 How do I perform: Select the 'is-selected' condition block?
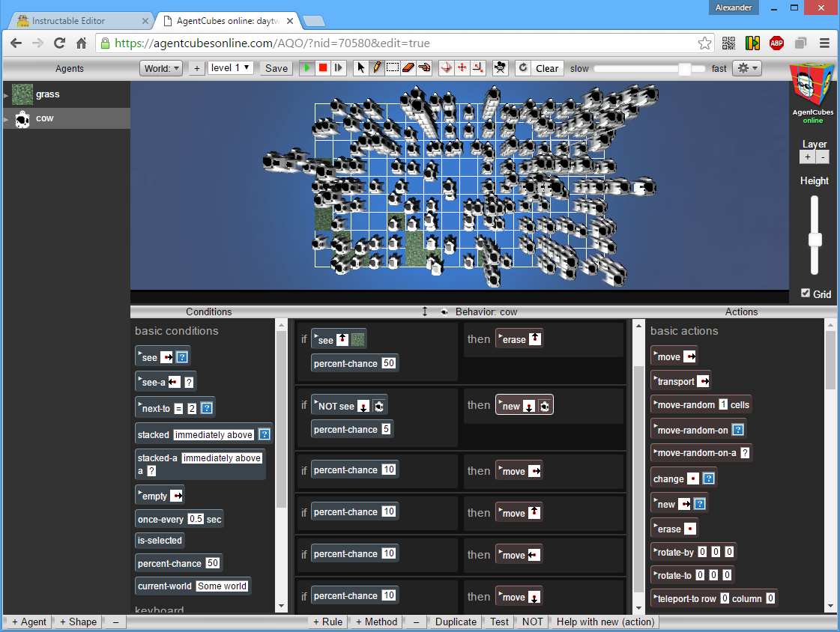[160, 541]
